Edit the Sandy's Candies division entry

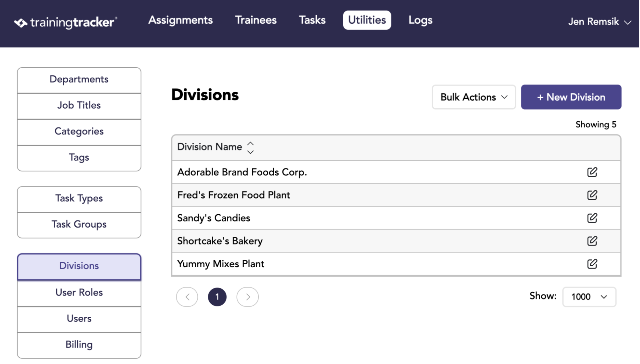pos(592,218)
